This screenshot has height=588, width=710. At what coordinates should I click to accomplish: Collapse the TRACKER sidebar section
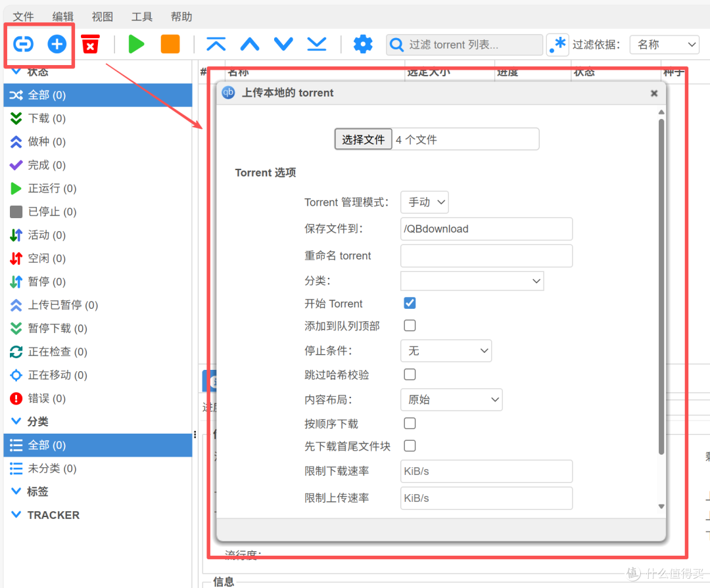pyautogui.click(x=16, y=514)
